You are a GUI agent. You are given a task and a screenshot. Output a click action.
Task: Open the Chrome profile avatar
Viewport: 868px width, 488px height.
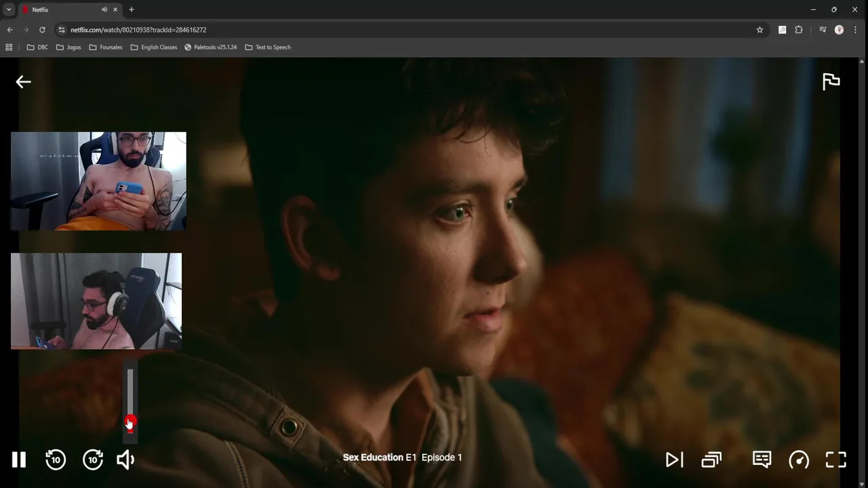pyautogui.click(x=839, y=30)
